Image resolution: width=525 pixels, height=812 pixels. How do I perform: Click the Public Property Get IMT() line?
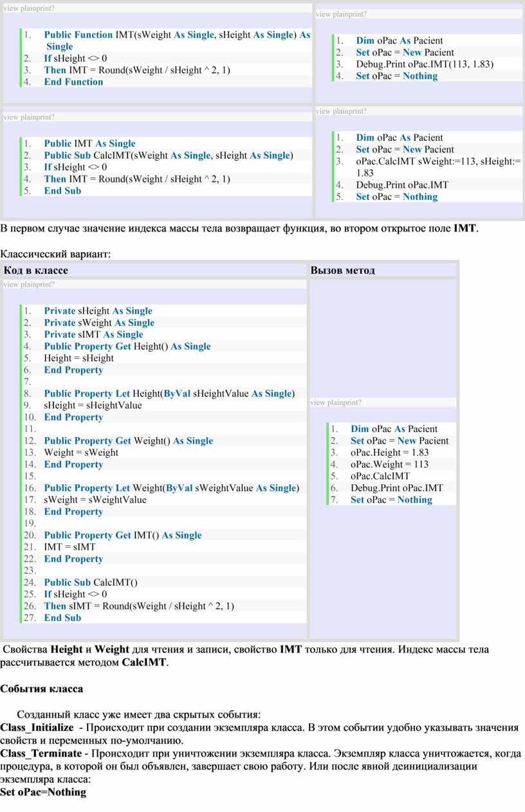123,535
